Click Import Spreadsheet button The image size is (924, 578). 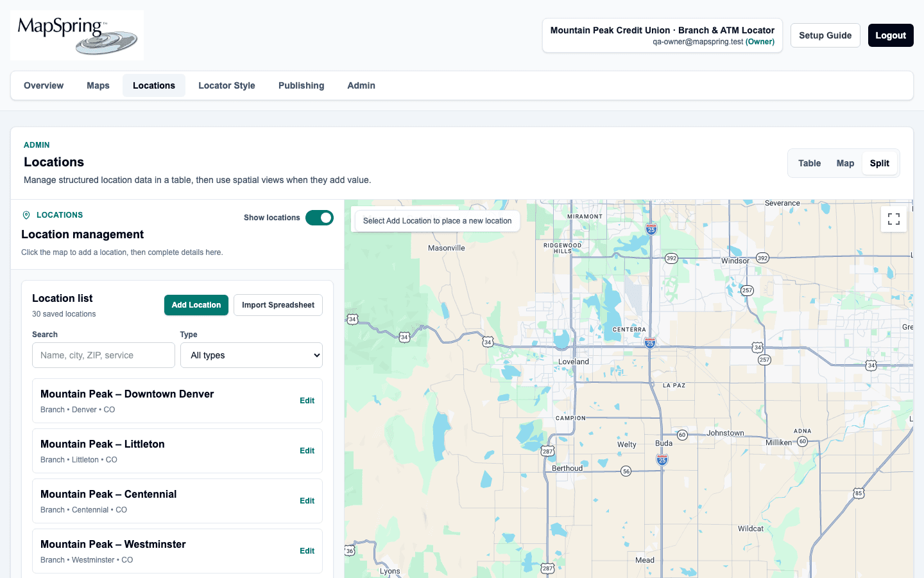(278, 305)
